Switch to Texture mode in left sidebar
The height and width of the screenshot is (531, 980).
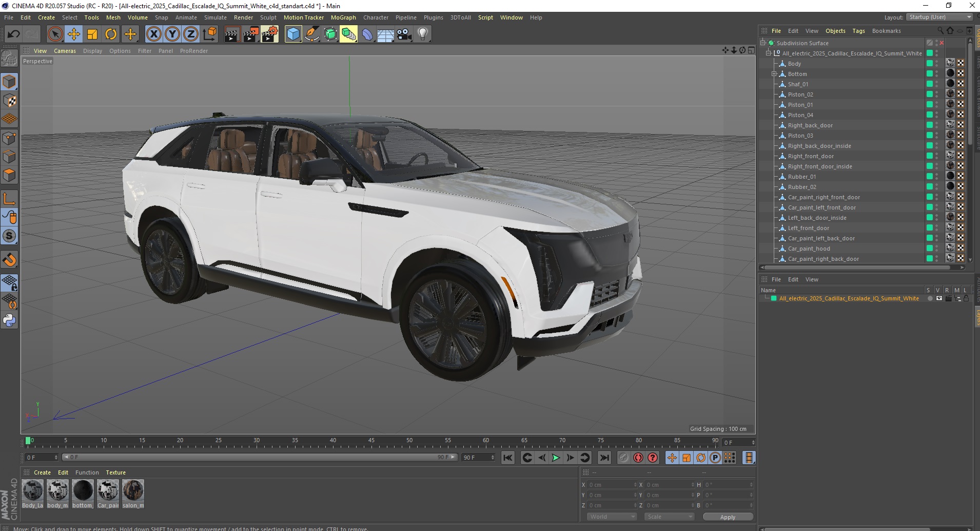[9, 101]
